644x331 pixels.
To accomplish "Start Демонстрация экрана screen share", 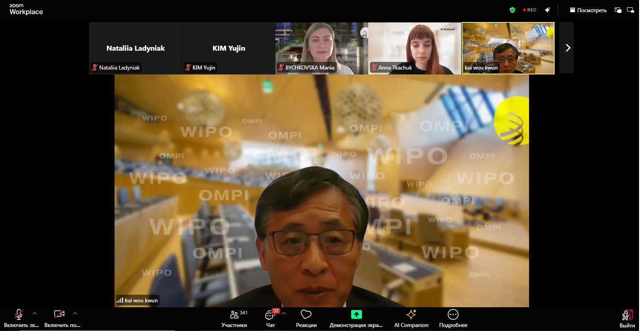I will [x=356, y=318].
